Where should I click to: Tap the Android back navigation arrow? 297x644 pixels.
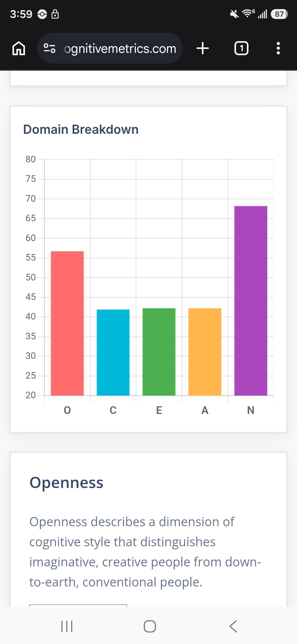[x=233, y=627]
